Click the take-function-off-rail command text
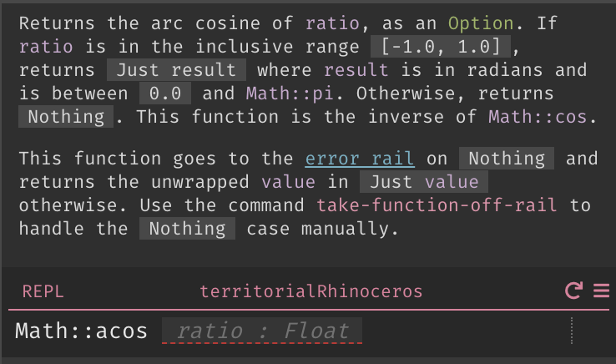616x364 pixels. pyautogui.click(x=437, y=205)
